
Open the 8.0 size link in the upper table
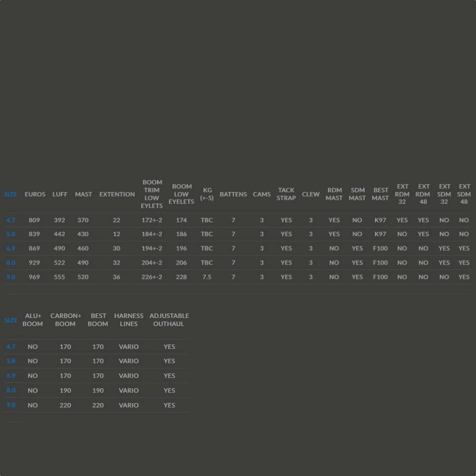(x=10, y=263)
